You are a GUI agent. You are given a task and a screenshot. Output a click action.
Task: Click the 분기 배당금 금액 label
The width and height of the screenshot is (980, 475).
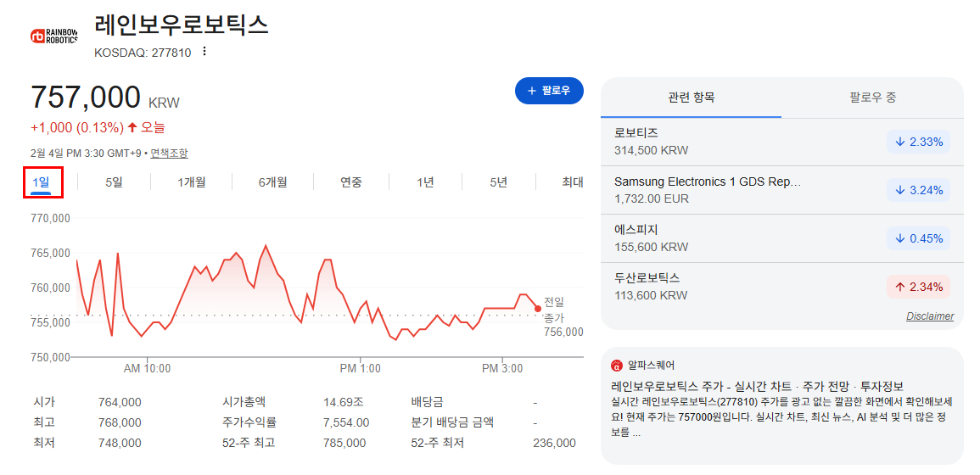coord(452,422)
